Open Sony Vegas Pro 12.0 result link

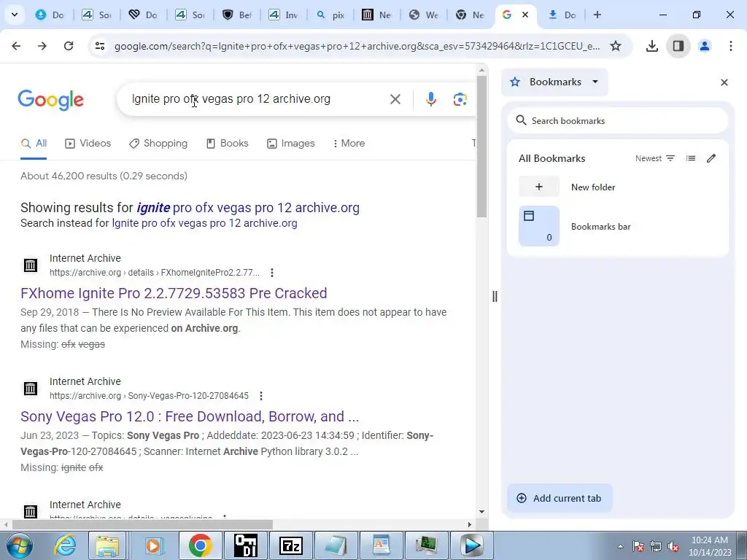coord(190,416)
